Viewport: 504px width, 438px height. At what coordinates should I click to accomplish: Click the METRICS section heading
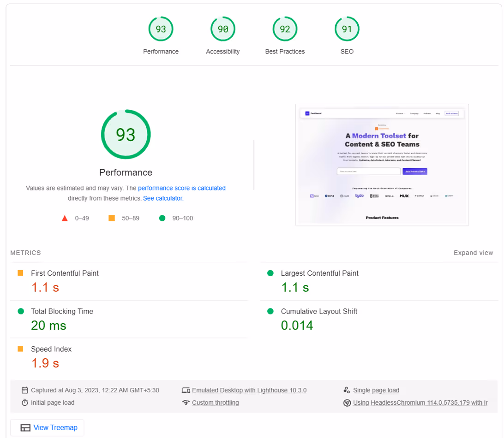point(25,253)
